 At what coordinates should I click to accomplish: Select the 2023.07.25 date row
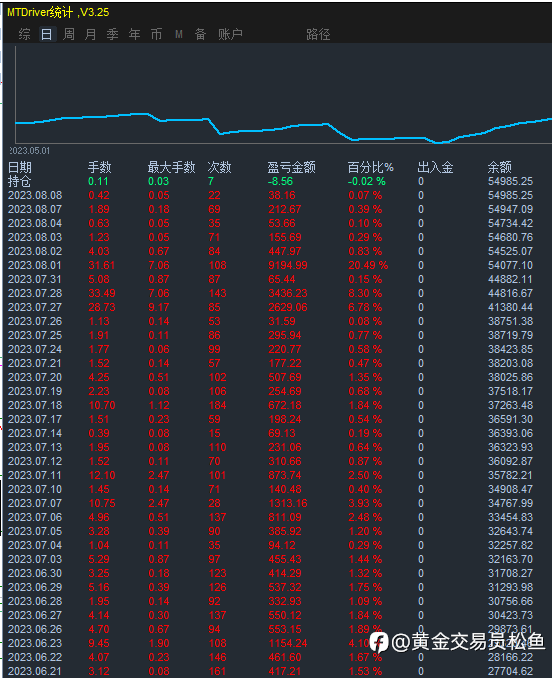35,335
